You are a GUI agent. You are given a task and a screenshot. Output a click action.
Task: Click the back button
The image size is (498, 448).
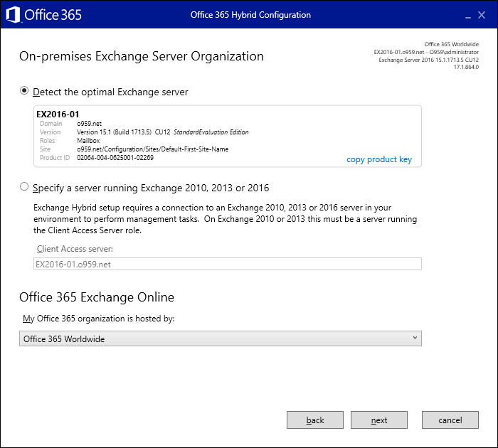tap(315, 420)
